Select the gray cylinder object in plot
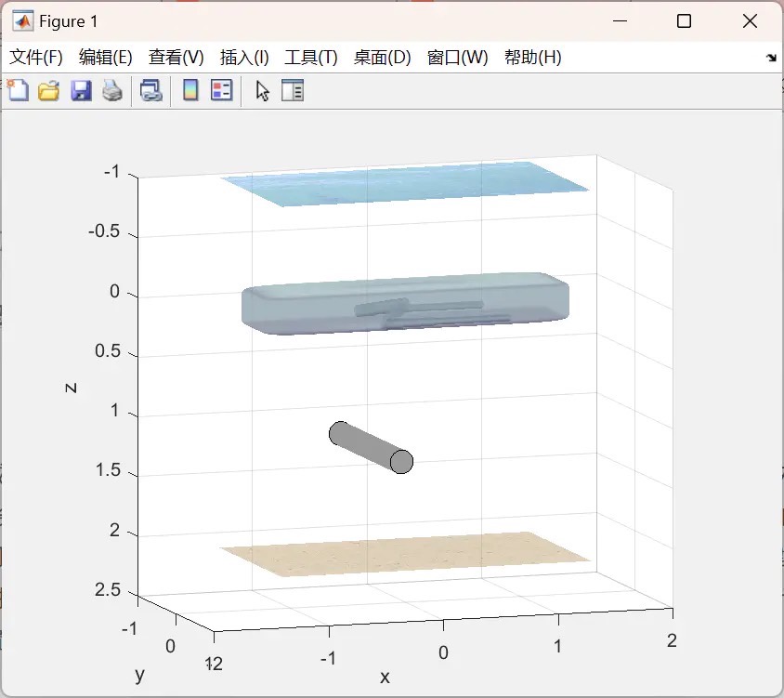784x698 pixels. [371, 447]
